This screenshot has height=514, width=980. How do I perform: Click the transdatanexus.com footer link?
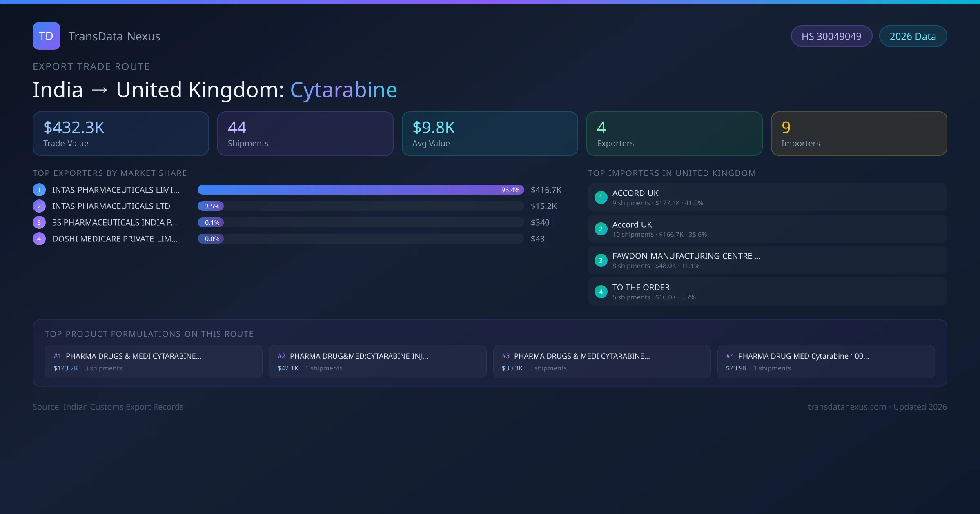[846, 407]
